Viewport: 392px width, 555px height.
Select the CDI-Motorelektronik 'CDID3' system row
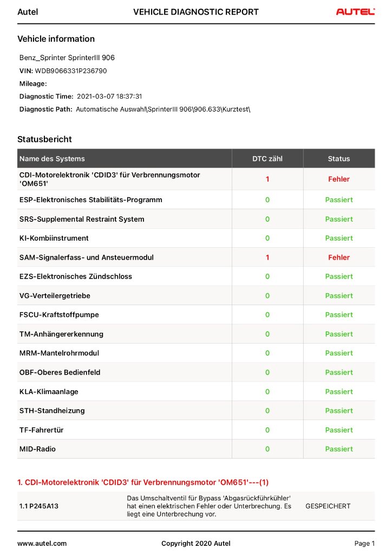(110, 179)
